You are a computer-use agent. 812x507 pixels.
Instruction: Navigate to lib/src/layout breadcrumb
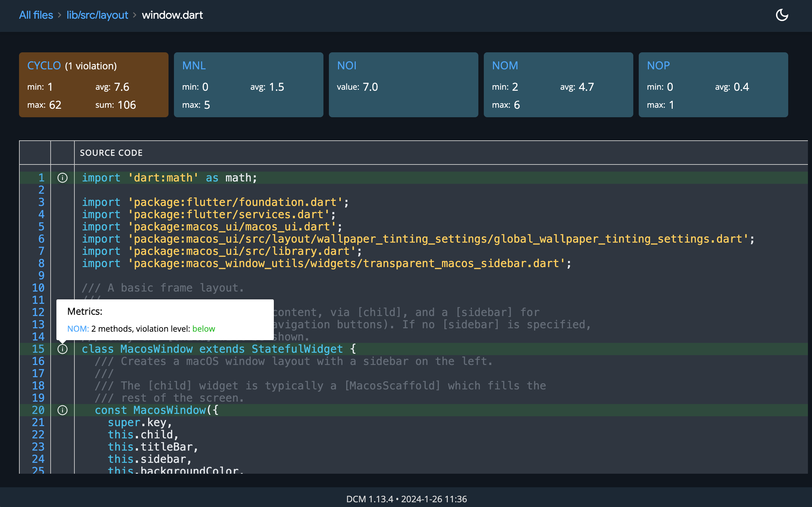(x=97, y=15)
